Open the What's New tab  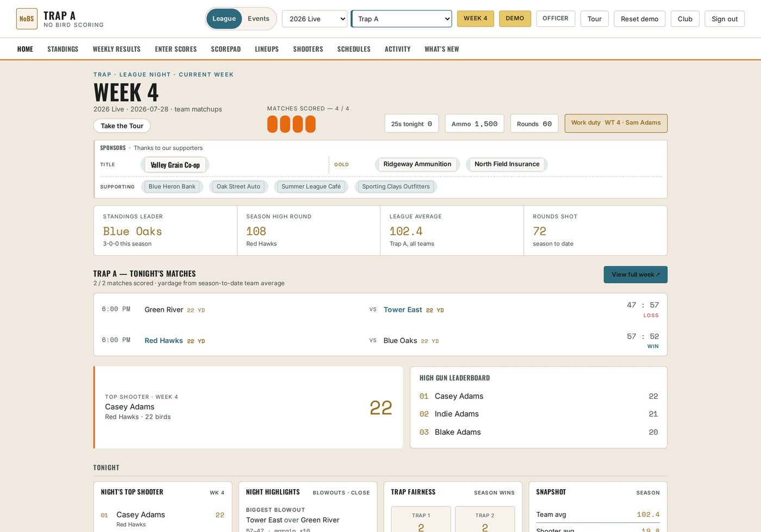click(441, 49)
